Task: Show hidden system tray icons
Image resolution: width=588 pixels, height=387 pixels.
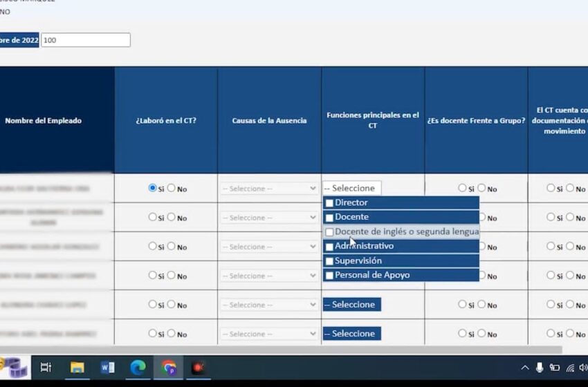Action: coord(525,368)
